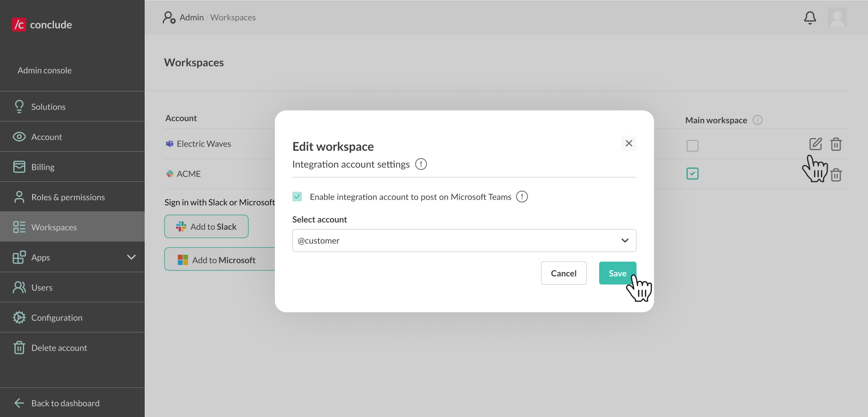
Task: Click the Main workspace info icon
Action: point(757,120)
